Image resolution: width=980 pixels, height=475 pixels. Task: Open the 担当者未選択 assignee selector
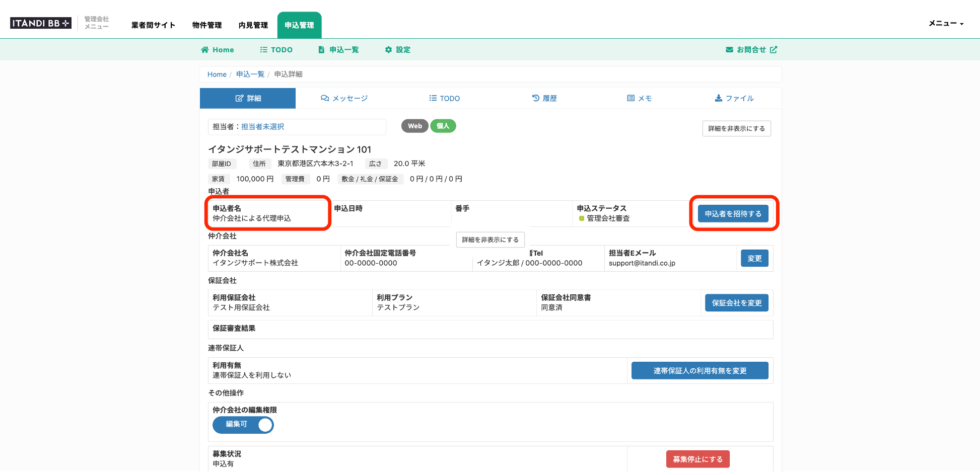tap(262, 127)
